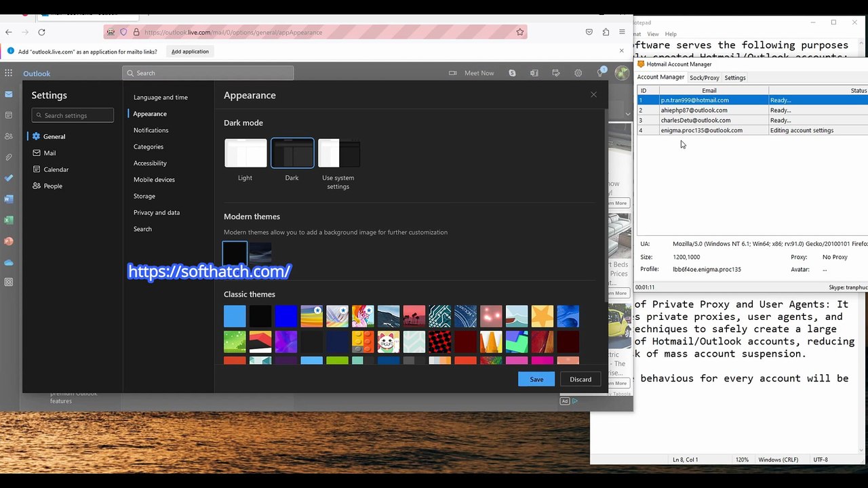
Task: Open the browser hamburger menu
Action: (622, 32)
